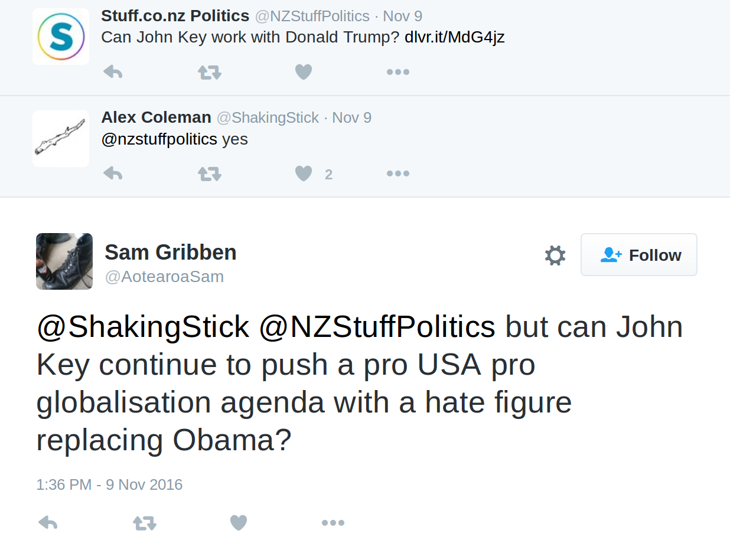730x560 pixels.
Task: Open the 1:36 PM - 9 Nov 2016 timestamp
Action: pyautogui.click(x=109, y=484)
